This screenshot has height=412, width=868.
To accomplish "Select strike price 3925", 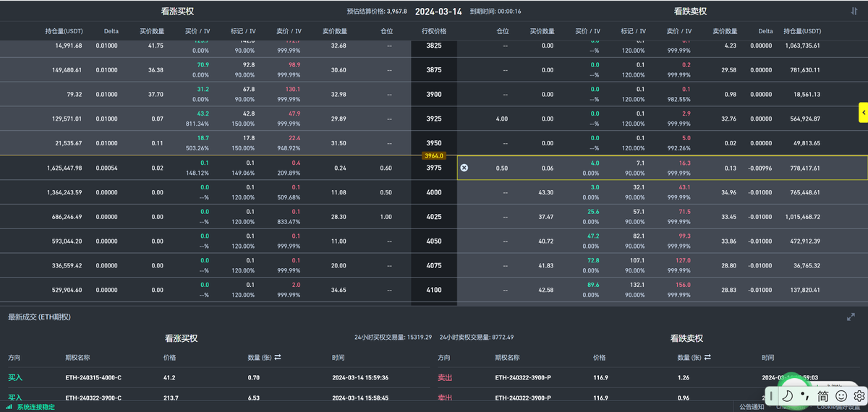I will tap(434, 119).
